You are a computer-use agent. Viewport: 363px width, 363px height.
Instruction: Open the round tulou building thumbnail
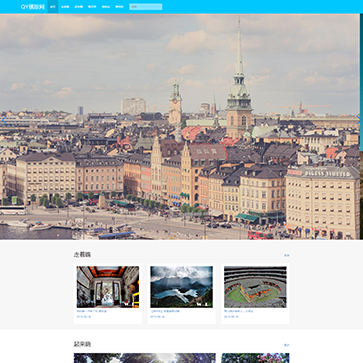[x=255, y=287]
